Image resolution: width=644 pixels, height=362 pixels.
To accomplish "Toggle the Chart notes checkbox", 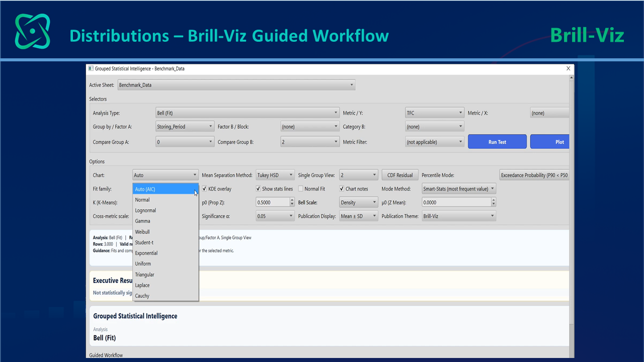I will (342, 189).
